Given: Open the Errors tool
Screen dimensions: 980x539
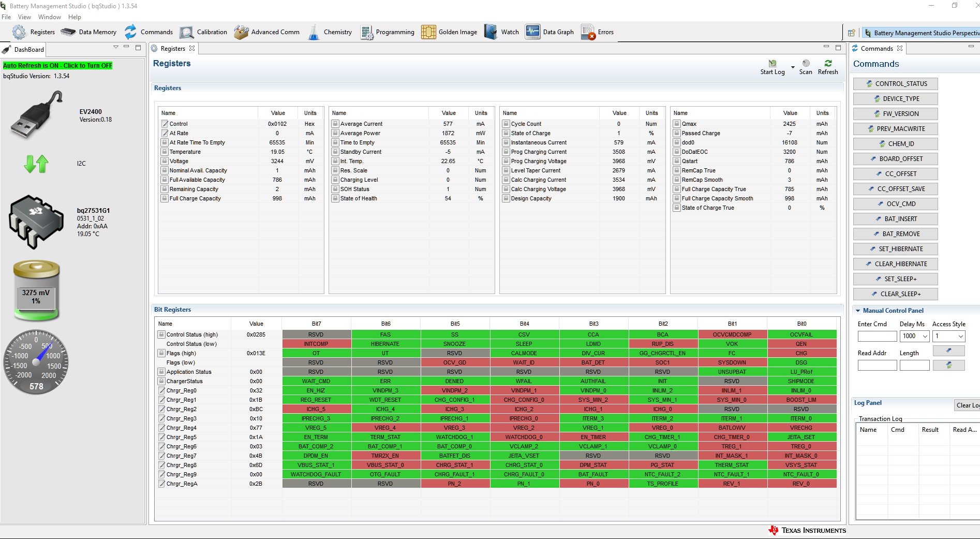Looking at the screenshot, I should (x=597, y=32).
